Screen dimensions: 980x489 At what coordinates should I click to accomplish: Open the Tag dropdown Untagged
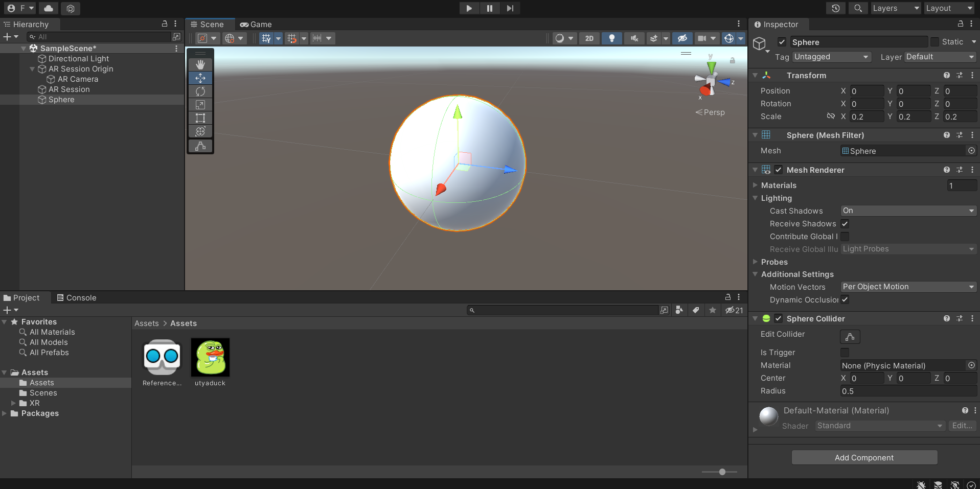[832, 57]
